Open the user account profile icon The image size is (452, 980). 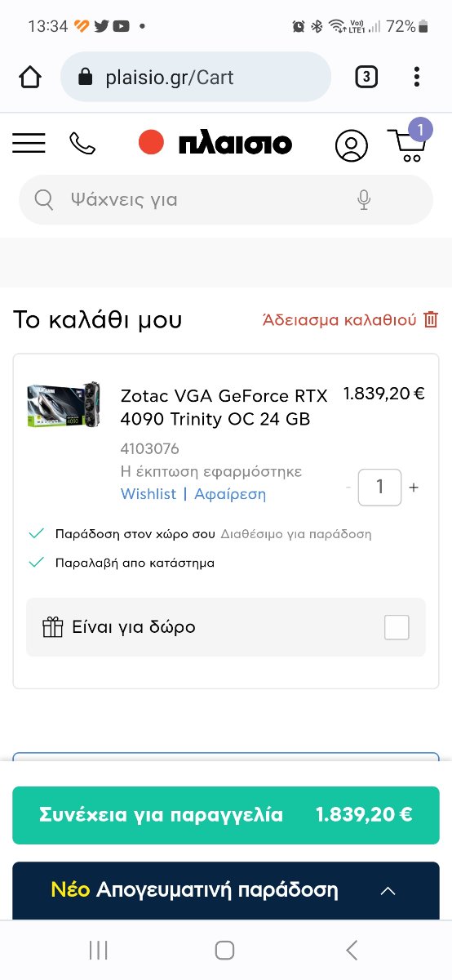(x=352, y=145)
